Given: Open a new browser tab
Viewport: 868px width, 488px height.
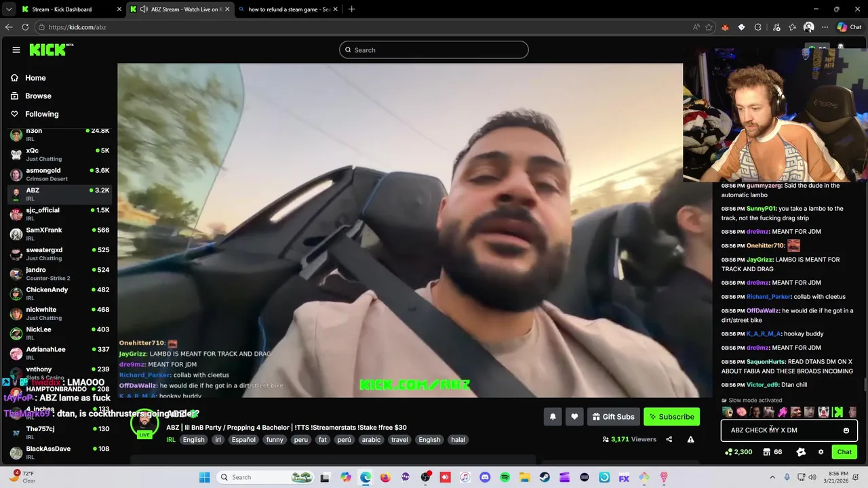Looking at the screenshot, I should click(351, 9).
